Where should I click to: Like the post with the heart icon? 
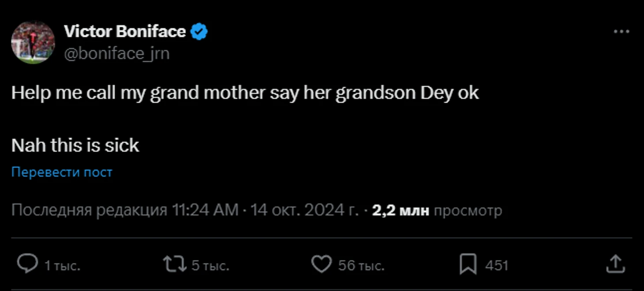point(321,265)
